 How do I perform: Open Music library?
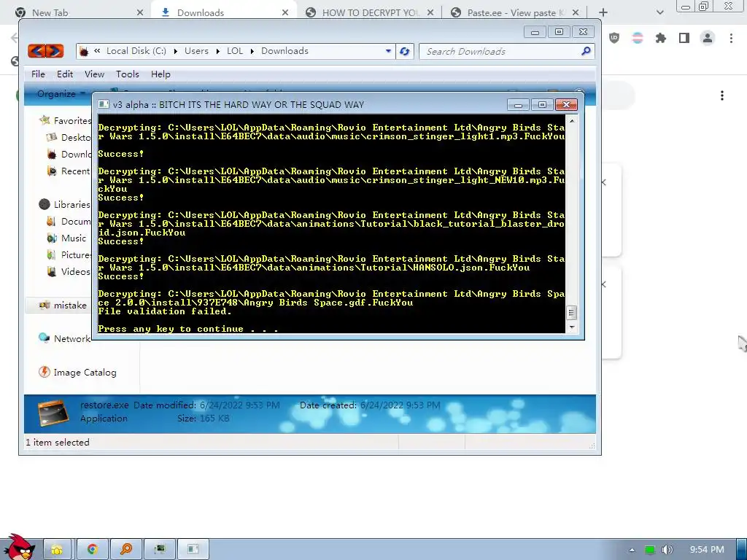point(66,238)
